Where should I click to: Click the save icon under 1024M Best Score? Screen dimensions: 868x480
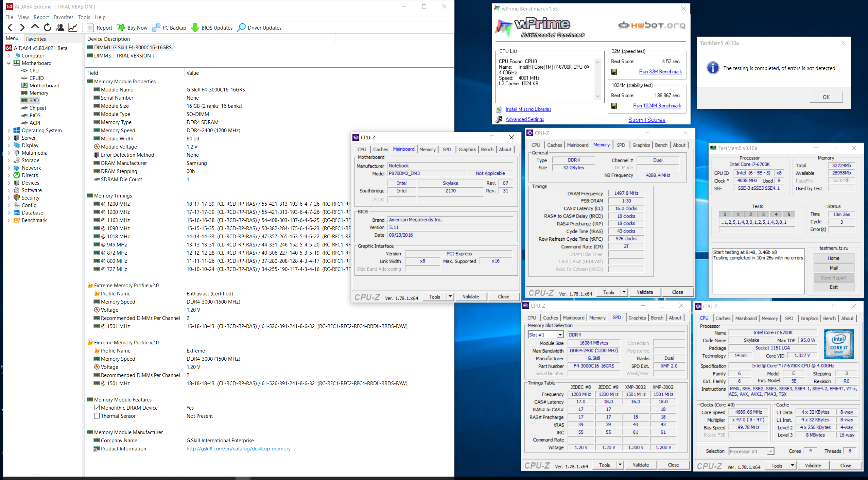[614, 106]
